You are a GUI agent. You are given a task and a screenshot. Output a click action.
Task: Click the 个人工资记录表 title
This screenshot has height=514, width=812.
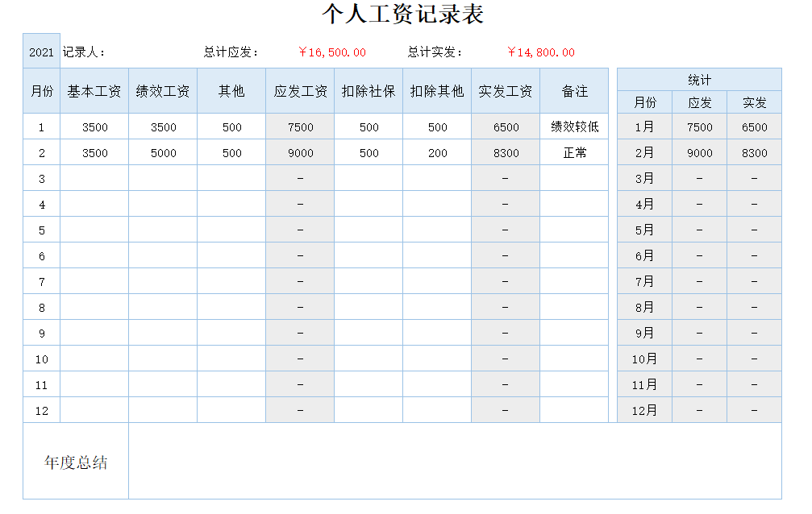tap(402, 15)
